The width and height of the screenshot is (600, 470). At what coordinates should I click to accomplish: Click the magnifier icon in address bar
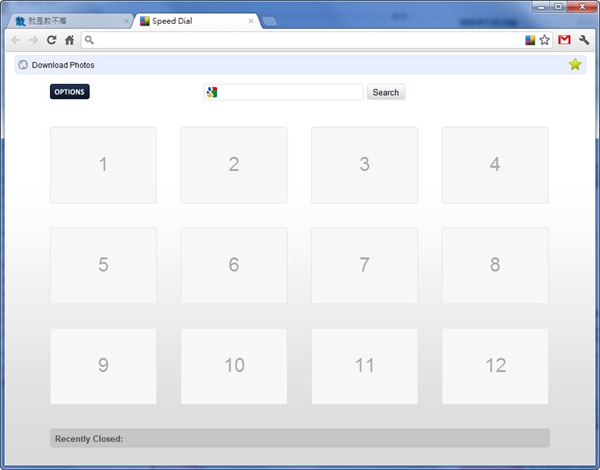pyautogui.click(x=89, y=40)
